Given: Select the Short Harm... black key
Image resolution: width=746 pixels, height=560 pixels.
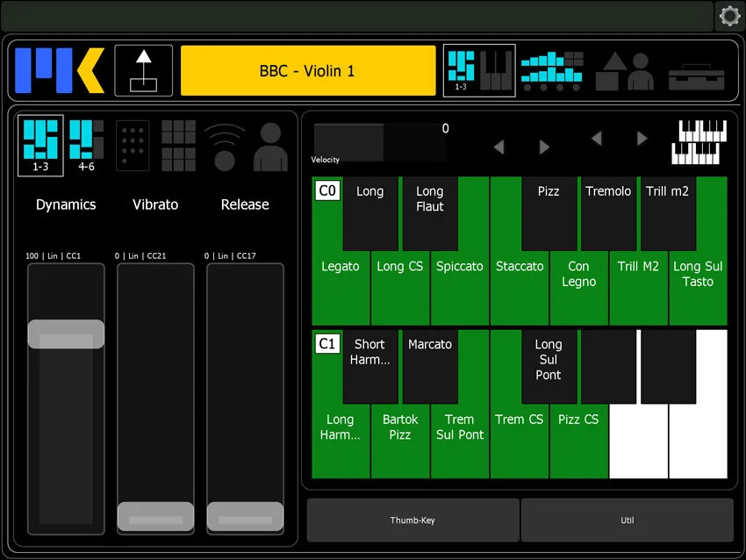Looking at the screenshot, I should 370,366.
